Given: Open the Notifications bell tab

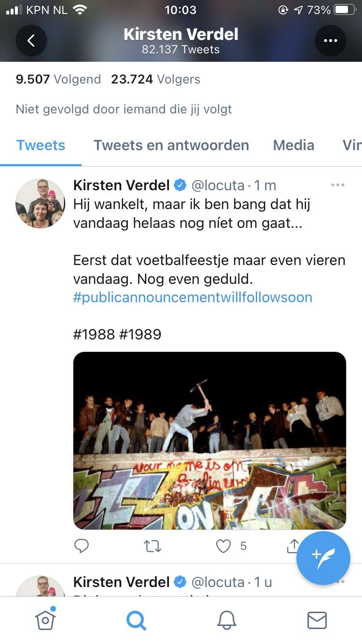Looking at the screenshot, I should point(227,620).
